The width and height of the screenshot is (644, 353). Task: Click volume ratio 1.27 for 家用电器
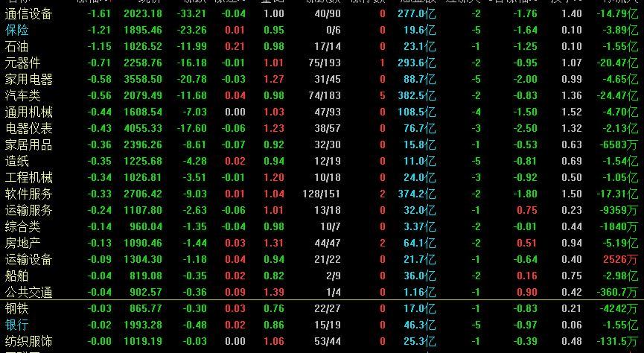point(274,79)
